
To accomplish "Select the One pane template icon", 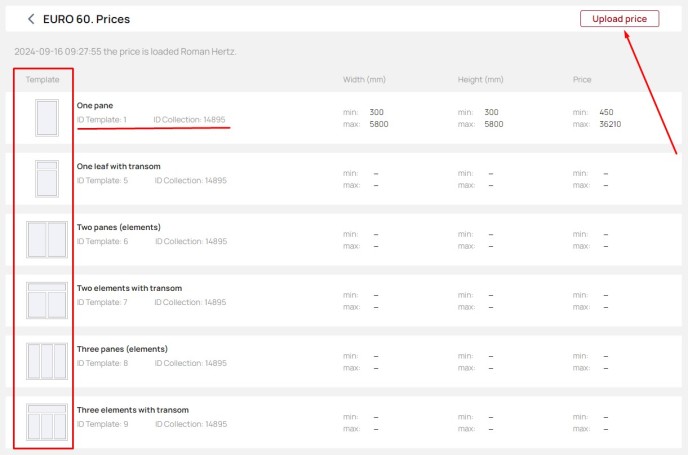I will (47, 118).
